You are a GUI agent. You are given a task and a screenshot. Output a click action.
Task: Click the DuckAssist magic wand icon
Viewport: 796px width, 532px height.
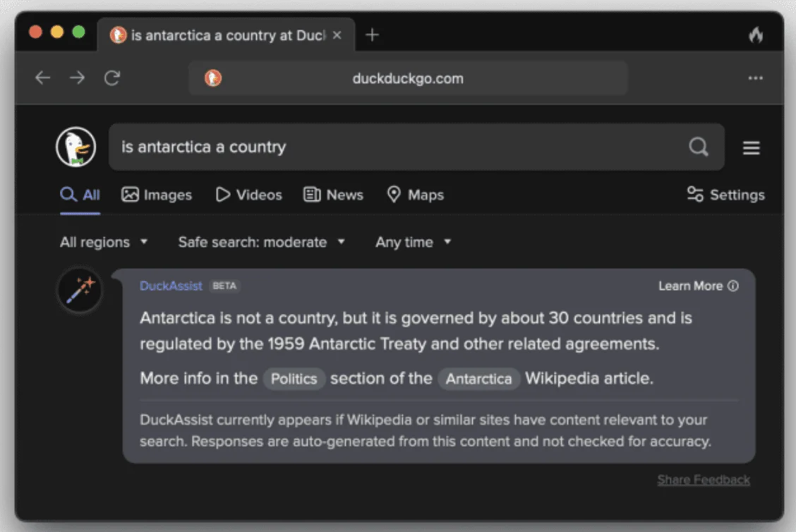(x=80, y=291)
